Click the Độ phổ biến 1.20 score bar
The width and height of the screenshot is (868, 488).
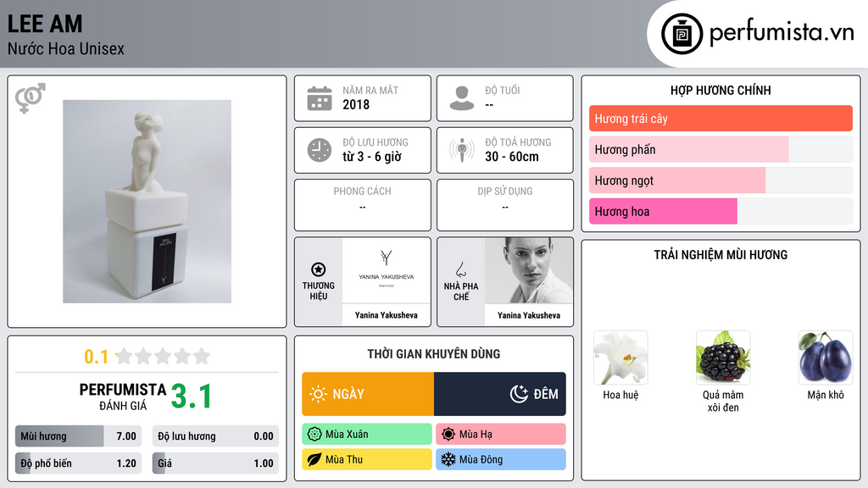[78, 463]
